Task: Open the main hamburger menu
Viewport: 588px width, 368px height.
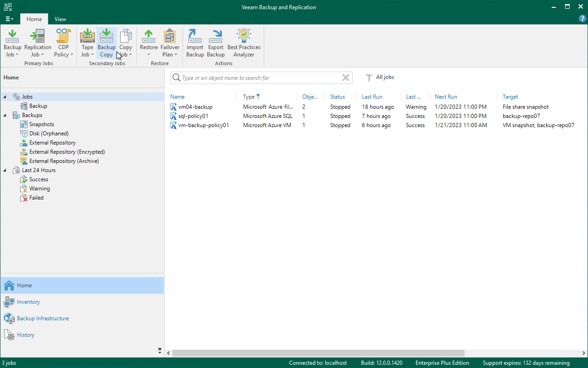Action: tap(10, 19)
